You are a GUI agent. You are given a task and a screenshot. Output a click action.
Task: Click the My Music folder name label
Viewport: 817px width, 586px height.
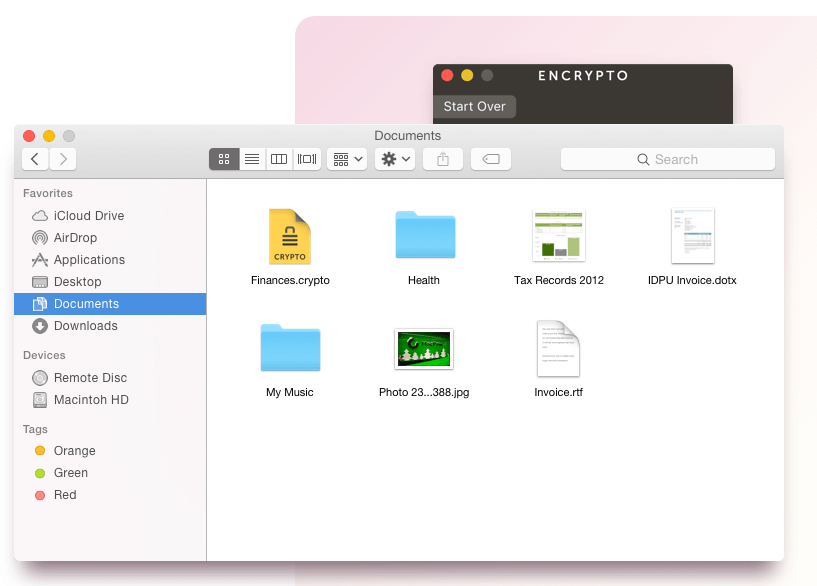pyautogui.click(x=290, y=392)
